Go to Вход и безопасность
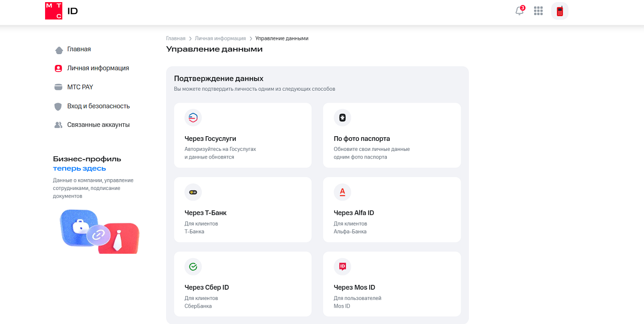Viewport: 644px width, 324px height. click(98, 106)
